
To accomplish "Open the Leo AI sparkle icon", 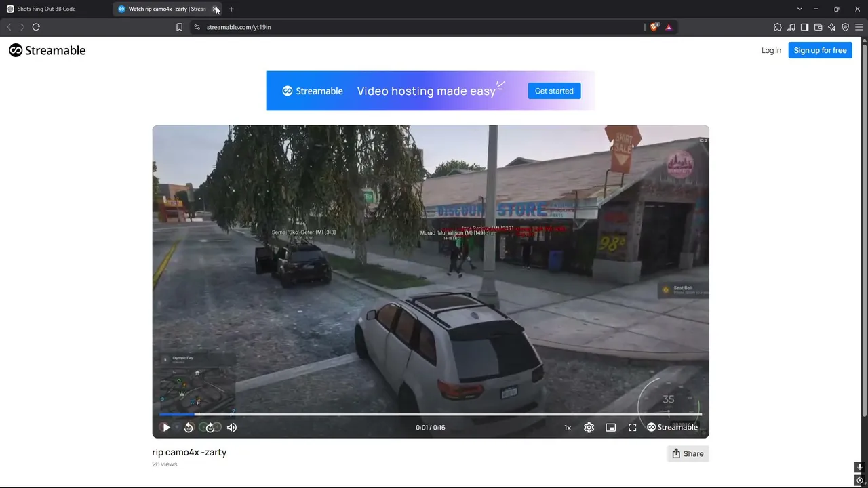I will point(831,27).
